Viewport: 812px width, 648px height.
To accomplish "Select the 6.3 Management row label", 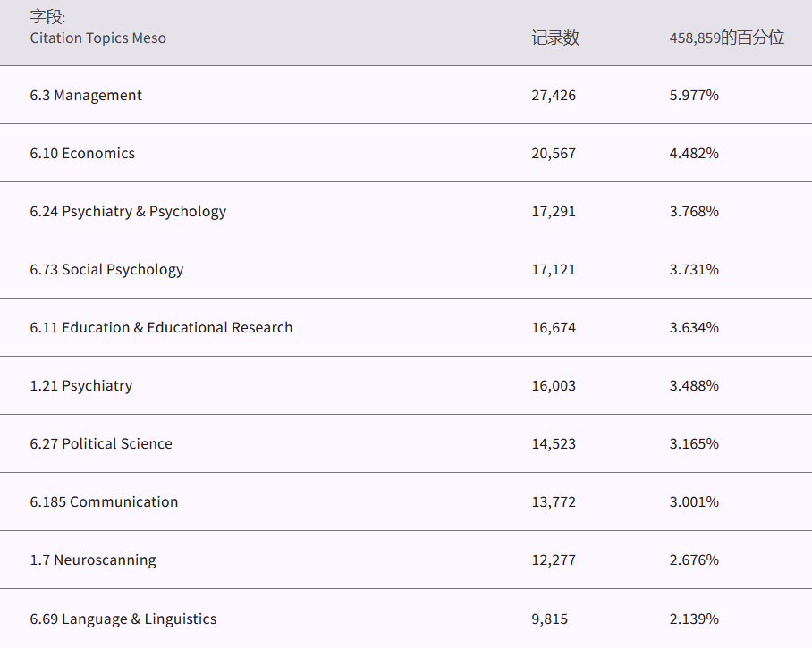I will pyautogui.click(x=86, y=96).
